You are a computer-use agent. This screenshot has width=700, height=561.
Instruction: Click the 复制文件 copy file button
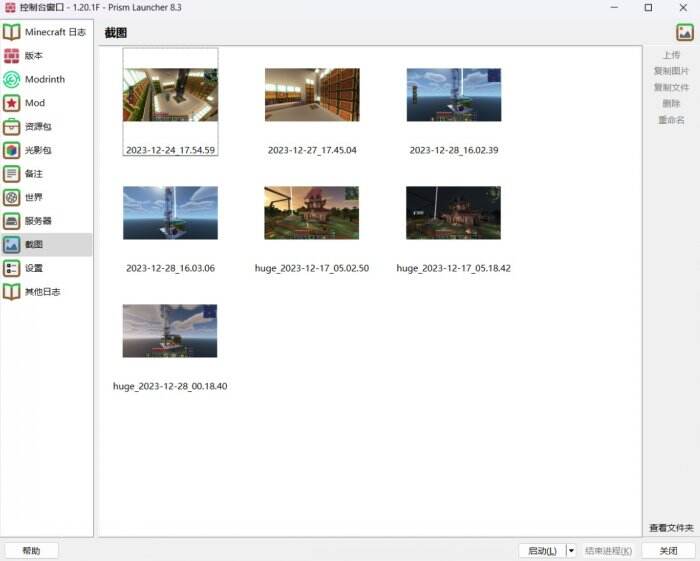point(671,87)
